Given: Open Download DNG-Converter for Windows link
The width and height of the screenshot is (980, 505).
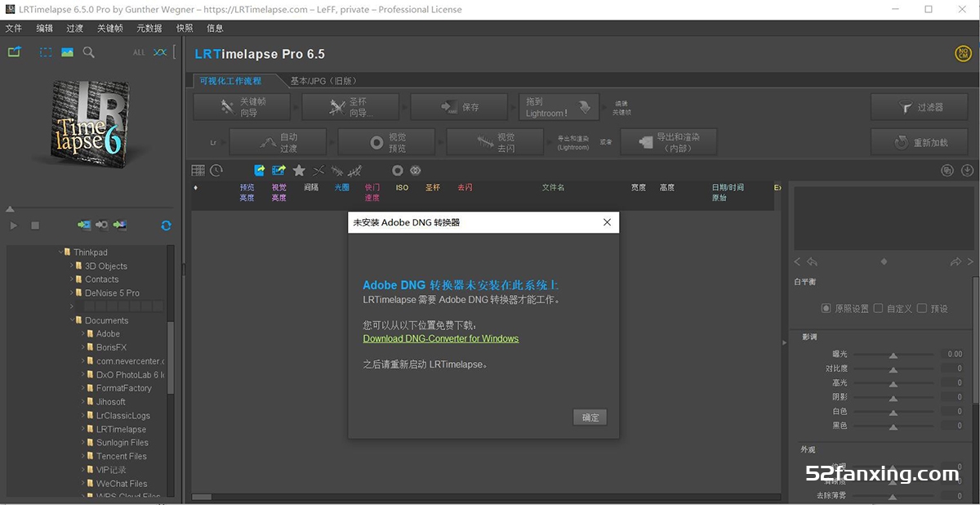Looking at the screenshot, I should click(441, 338).
